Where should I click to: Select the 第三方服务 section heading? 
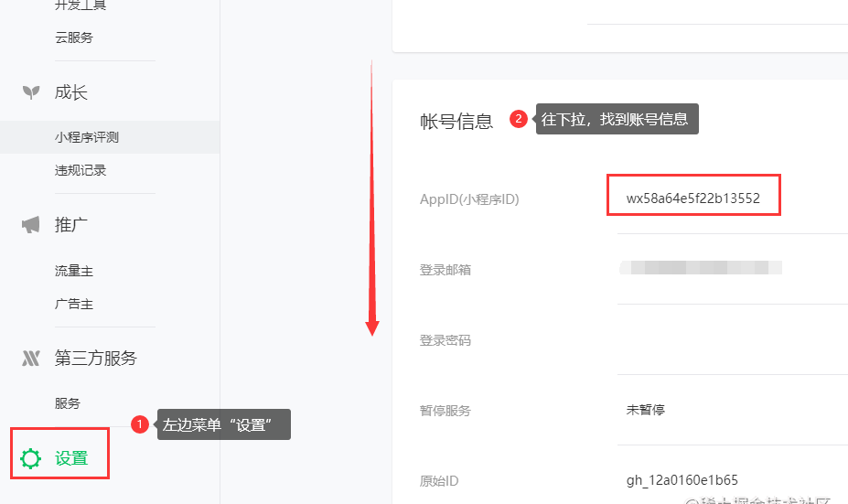click(96, 358)
